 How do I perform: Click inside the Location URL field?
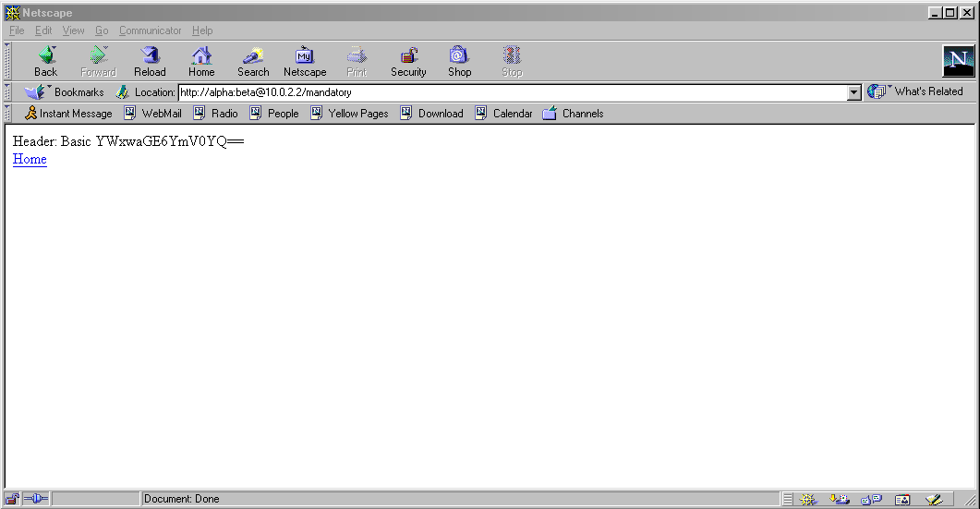pos(508,92)
